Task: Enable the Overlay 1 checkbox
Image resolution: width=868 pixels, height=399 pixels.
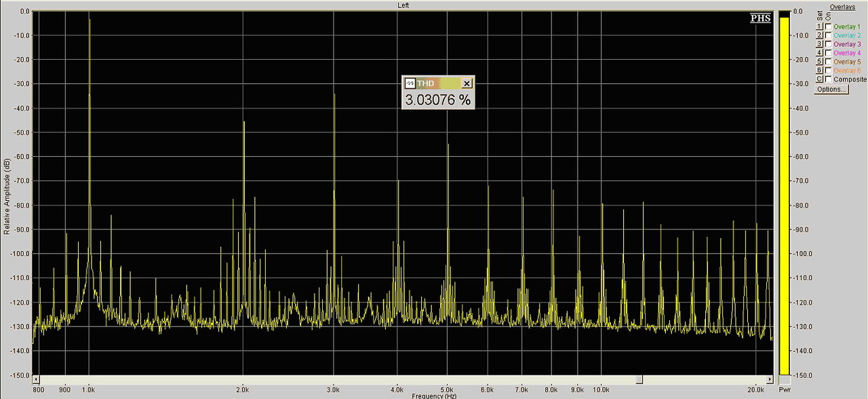Action: click(828, 26)
